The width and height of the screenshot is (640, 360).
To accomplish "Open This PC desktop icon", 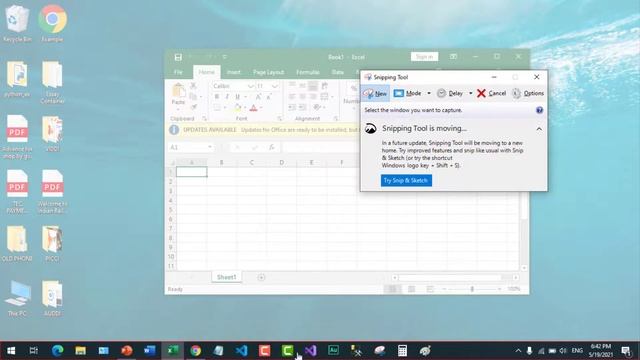I will [x=17, y=298].
